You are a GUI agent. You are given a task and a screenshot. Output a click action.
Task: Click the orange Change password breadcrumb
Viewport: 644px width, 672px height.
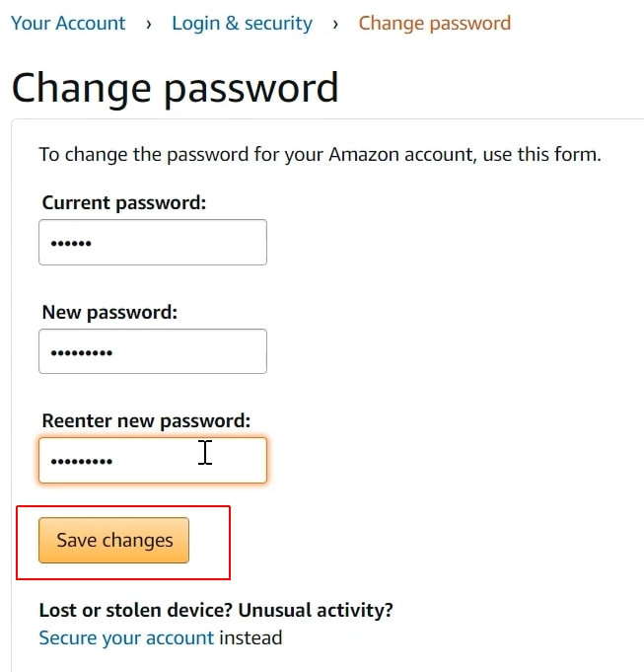[x=434, y=23]
